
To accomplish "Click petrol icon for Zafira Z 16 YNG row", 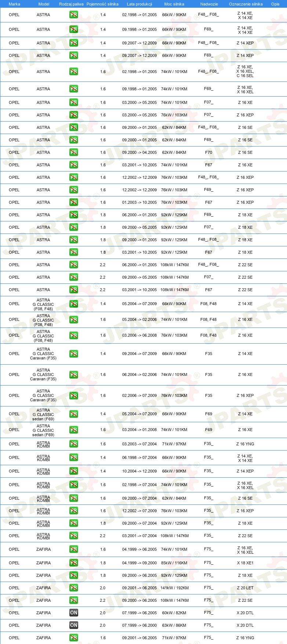I will click(x=74, y=638).
